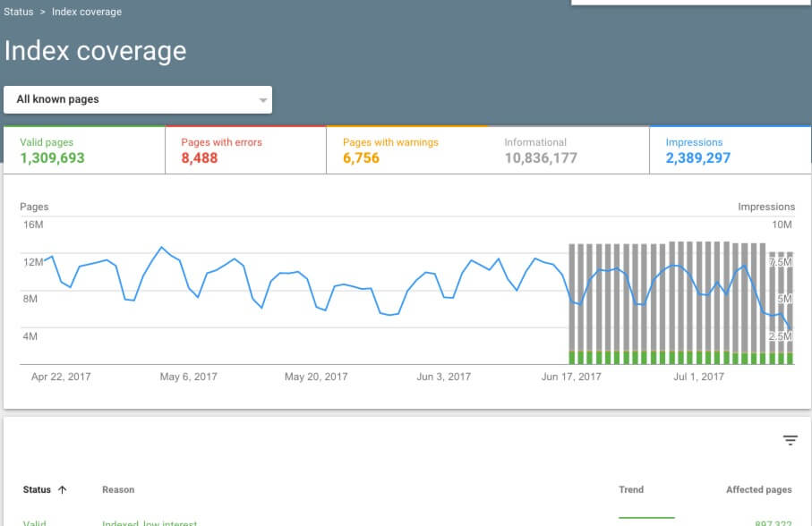Open the All known pages dropdown
The width and height of the screenshot is (812, 526).
(138, 99)
